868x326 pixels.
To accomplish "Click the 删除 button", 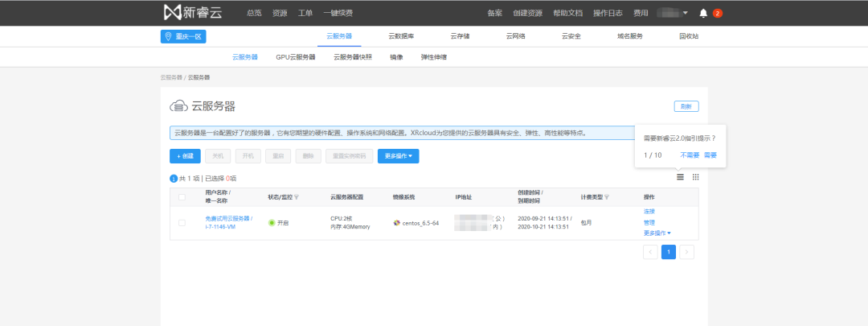I will [x=309, y=156].
